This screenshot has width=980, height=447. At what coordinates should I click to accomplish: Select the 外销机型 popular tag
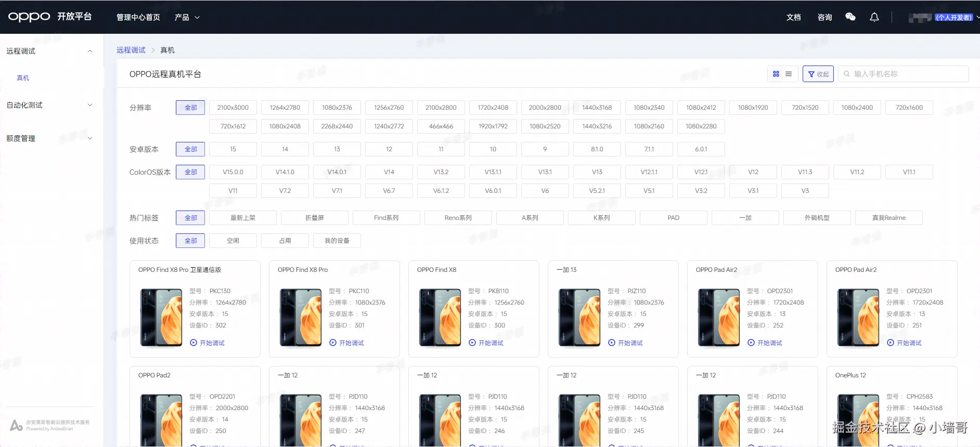(x=817, y=218)
